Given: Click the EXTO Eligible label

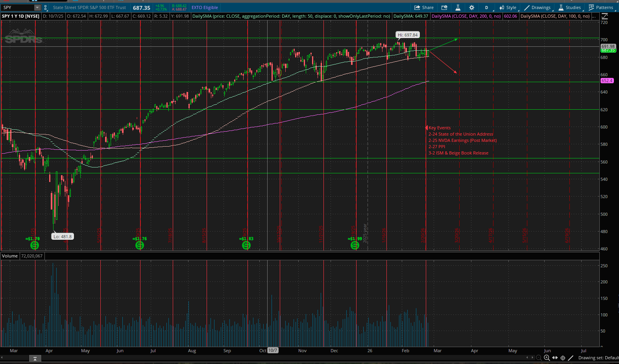Looking at the screenshot, I should (x=205, y=7).
